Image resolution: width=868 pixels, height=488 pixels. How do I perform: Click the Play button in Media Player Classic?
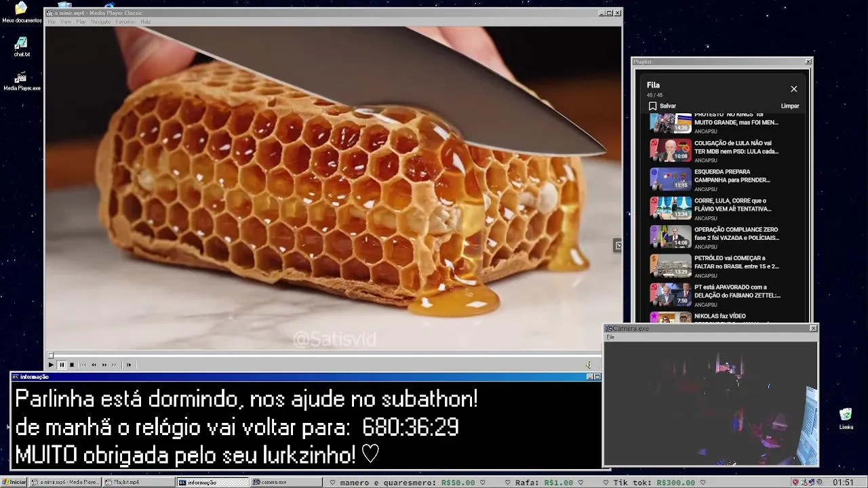pyautogui.click(x=51, y=365)
